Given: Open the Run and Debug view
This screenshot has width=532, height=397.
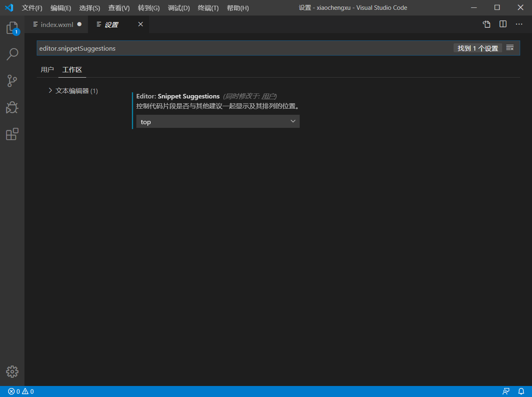Looking at the screenshot, I should (12, 107).
